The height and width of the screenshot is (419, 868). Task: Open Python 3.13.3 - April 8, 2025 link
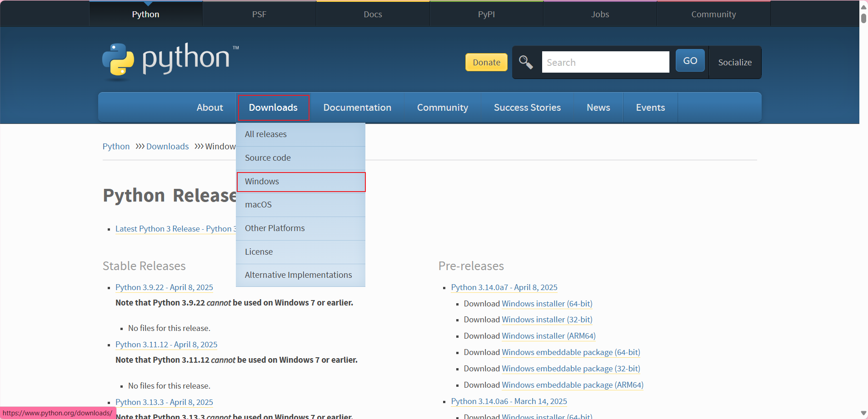[x=164, y=402]
